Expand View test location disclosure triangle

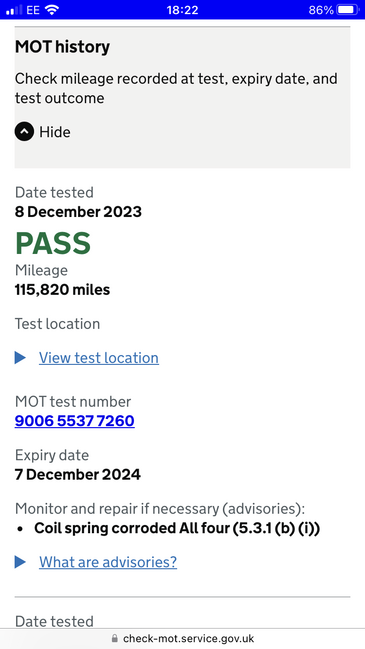click(x=20, y=358)
